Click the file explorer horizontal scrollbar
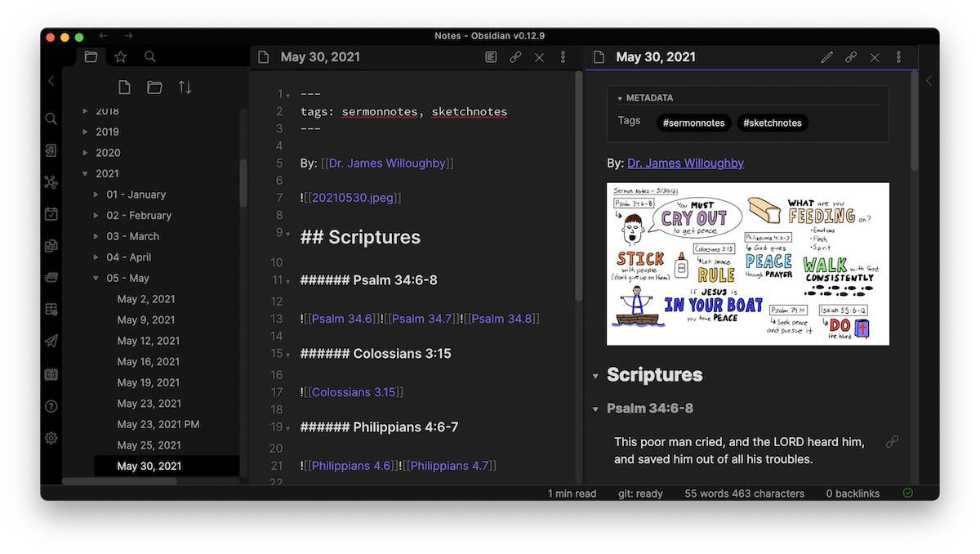The image size is (980, 554). point(119,481)
